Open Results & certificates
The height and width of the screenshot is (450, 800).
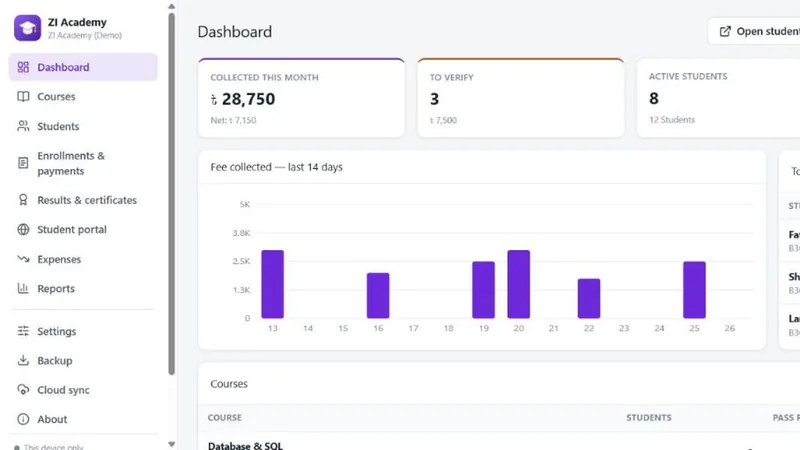83,200
